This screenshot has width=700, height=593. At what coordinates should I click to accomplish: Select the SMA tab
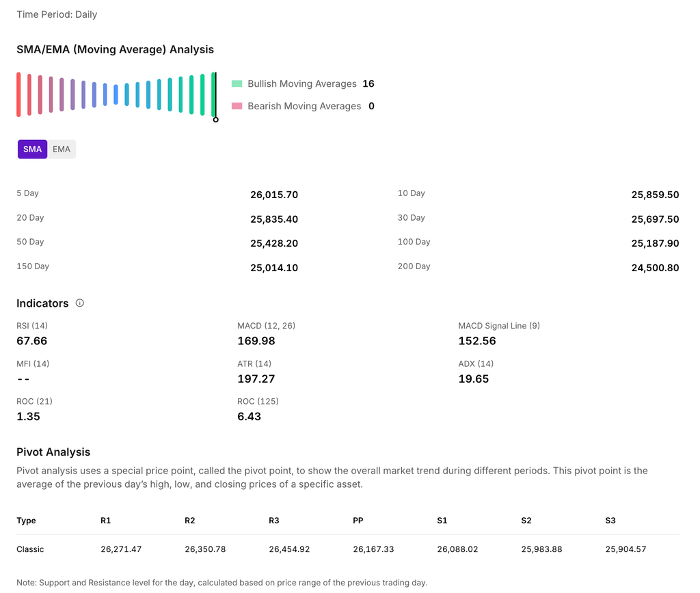[x=32, y=149]
